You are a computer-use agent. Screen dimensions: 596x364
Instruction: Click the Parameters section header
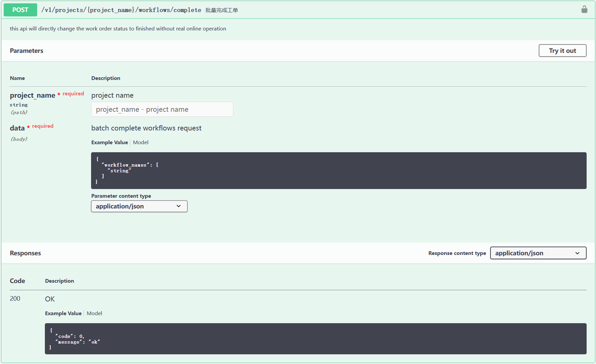tap(26, 51)
